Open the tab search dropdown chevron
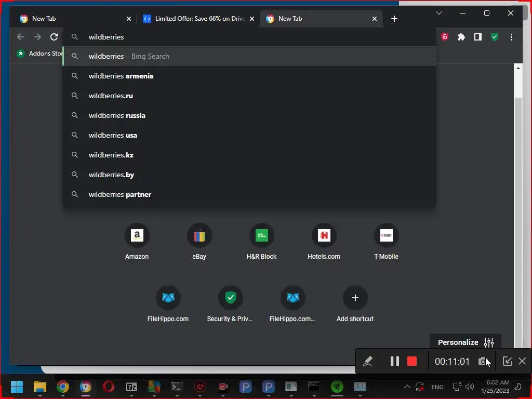 [438, 13]
